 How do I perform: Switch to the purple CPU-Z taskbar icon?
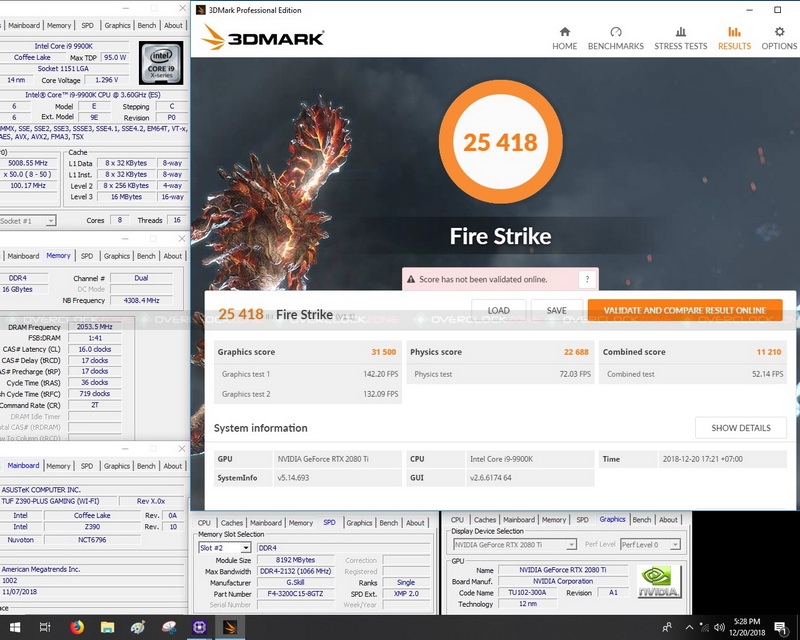(199, 627)
